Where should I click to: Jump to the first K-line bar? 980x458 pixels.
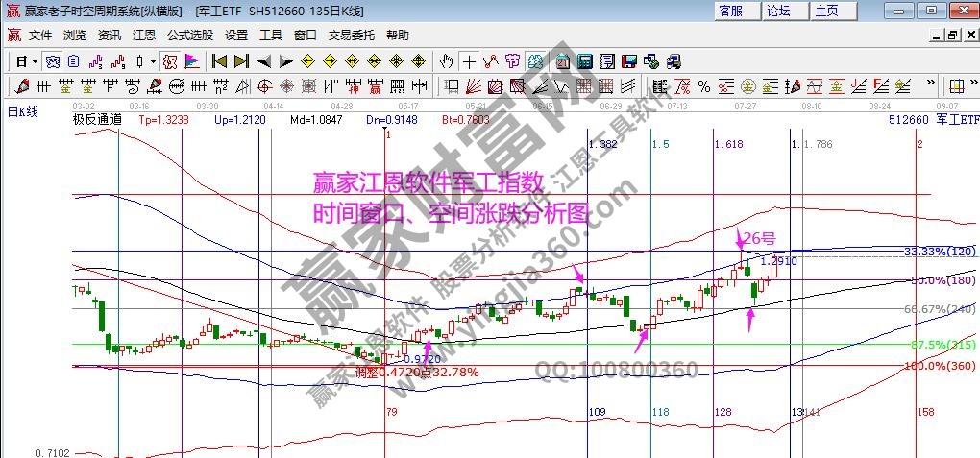(x=219, y=61)
